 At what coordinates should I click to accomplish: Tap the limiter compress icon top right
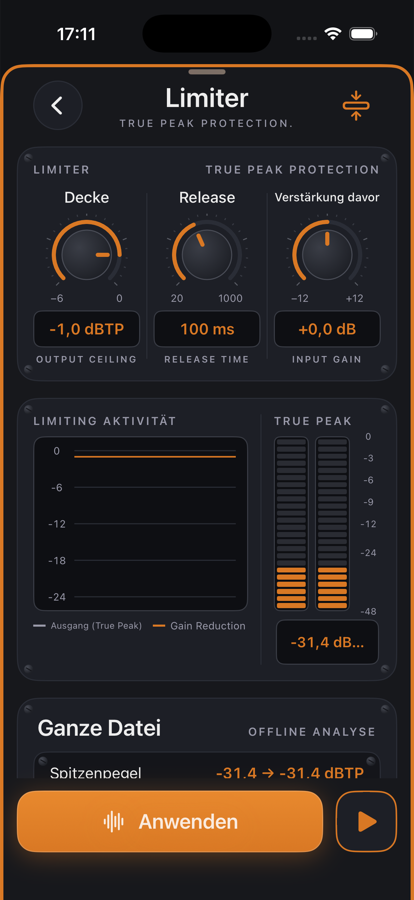pos(356,105)
